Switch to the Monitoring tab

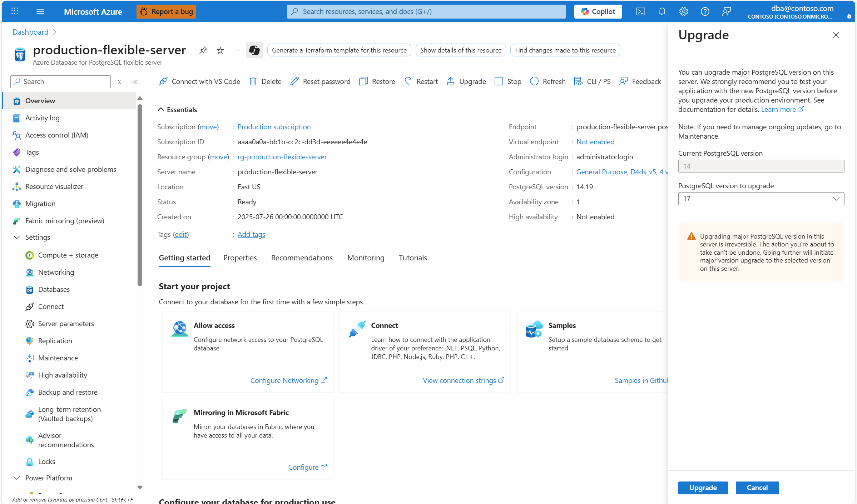coord(366,258)
